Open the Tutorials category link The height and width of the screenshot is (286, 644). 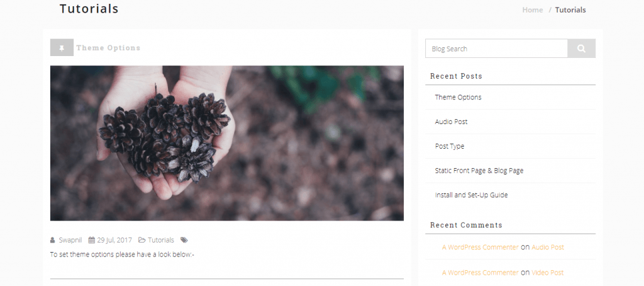pos(160,240)
